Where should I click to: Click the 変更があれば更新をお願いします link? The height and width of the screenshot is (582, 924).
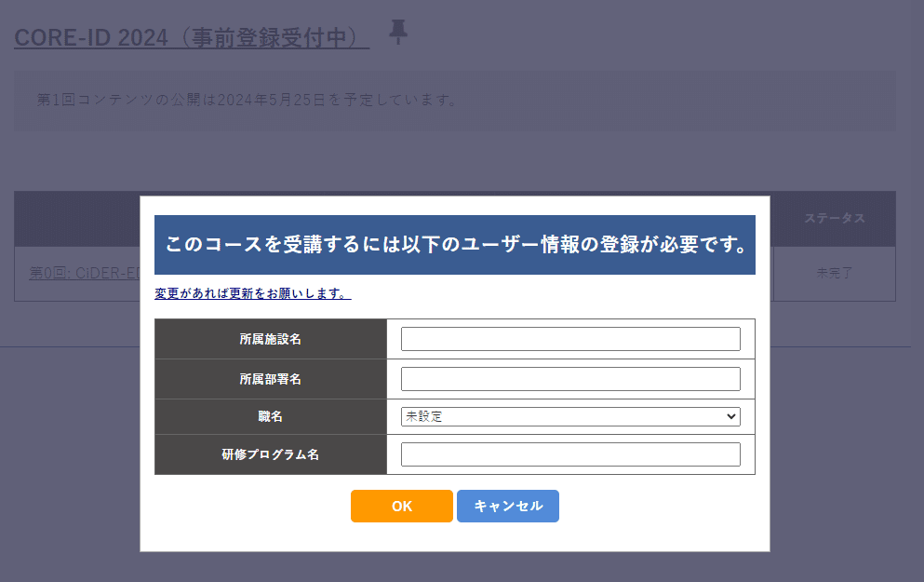tap(253, 293)
